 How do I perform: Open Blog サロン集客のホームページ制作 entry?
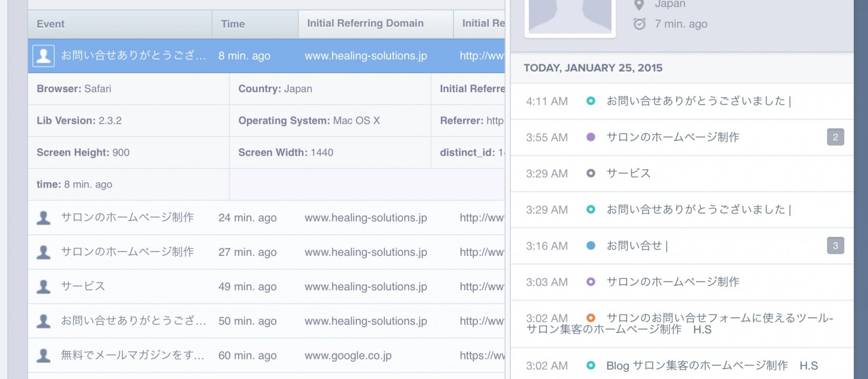pyautogui.click(x=682, y=364)
